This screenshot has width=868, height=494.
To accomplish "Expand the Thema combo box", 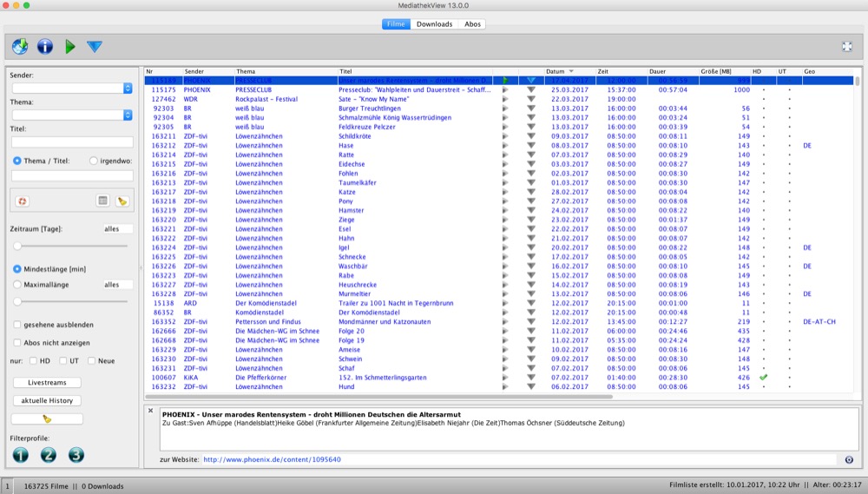I will pyautogui.click(x=72, y=115).
